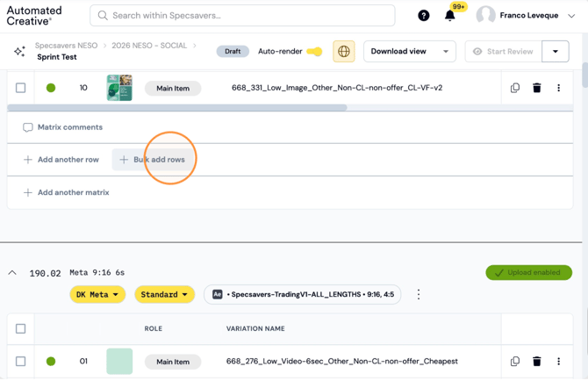588x381 pixels.
Task: Click the vertical page scrollbar
Action: [584, 75]
